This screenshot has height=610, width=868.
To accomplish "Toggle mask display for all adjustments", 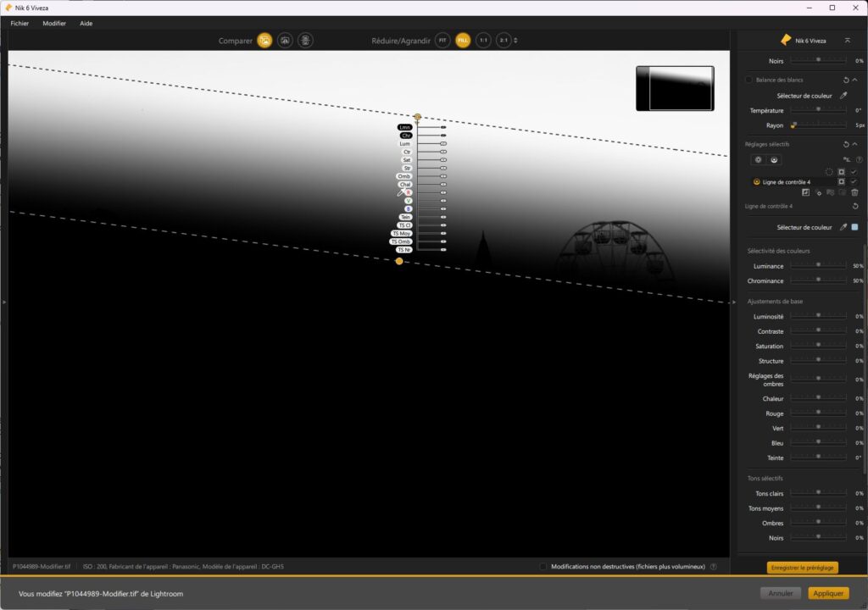I will pyautogui.click(x=842, y=172).
